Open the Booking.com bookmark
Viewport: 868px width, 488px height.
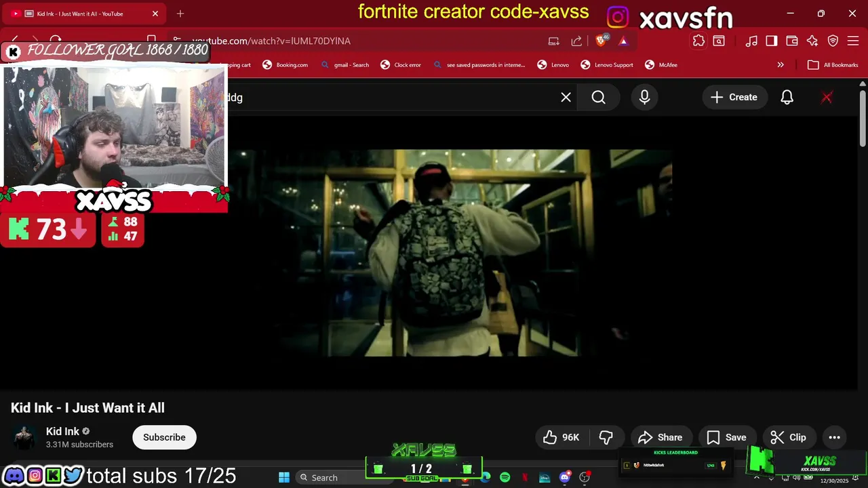click(x=285, y=65)
